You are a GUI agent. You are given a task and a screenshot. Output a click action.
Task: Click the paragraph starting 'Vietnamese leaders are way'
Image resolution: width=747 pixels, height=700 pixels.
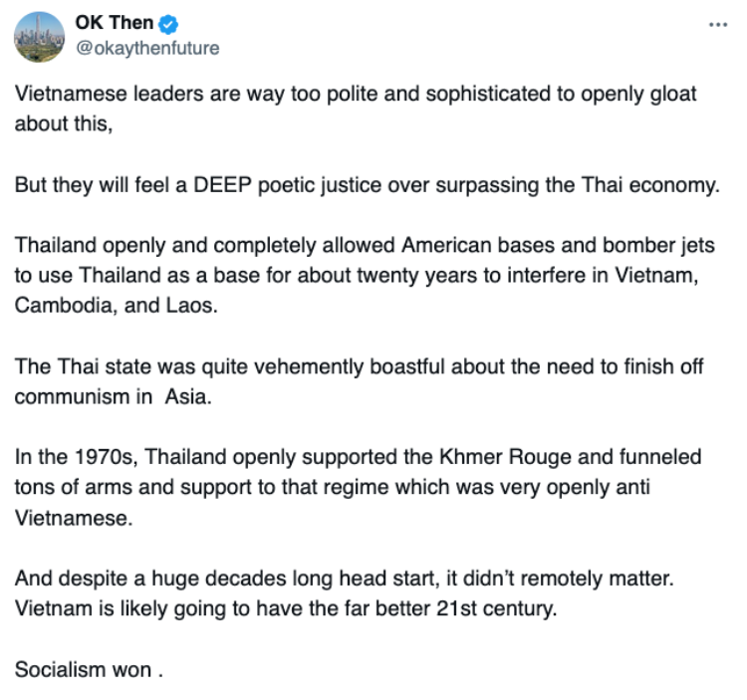click(x=356, y=109)
